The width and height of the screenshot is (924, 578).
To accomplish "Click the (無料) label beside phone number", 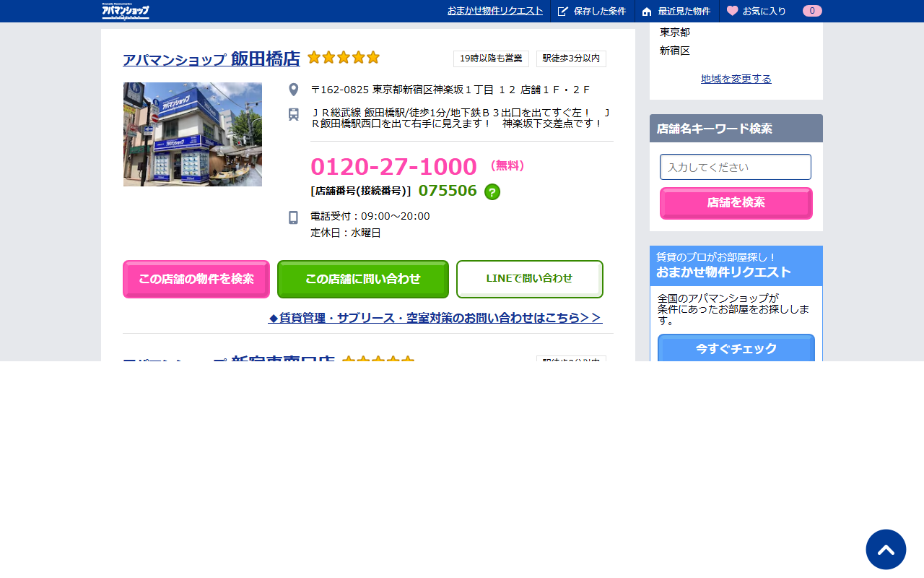I will pos(507,165).
